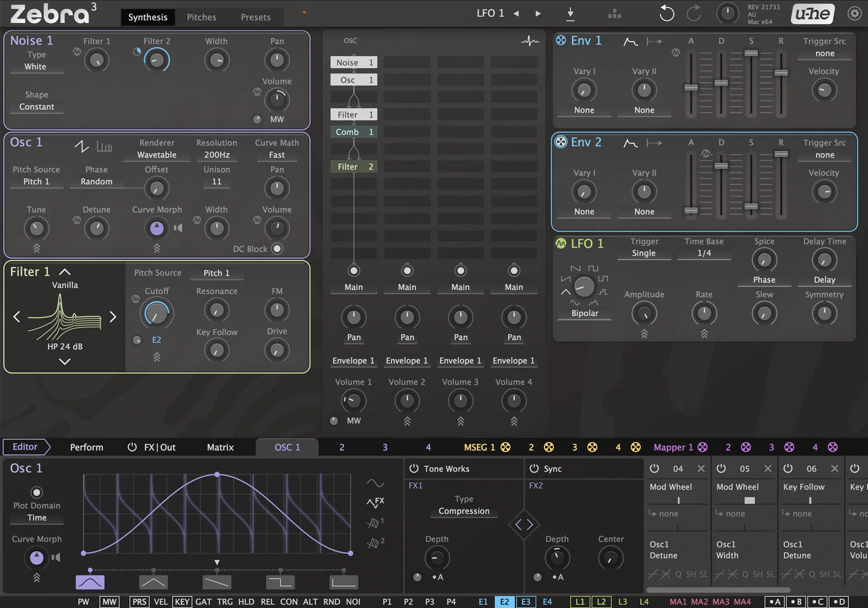Click the undo arrow in the top toolbar
Screen dimensions: 868x608
tap(666, 13)
